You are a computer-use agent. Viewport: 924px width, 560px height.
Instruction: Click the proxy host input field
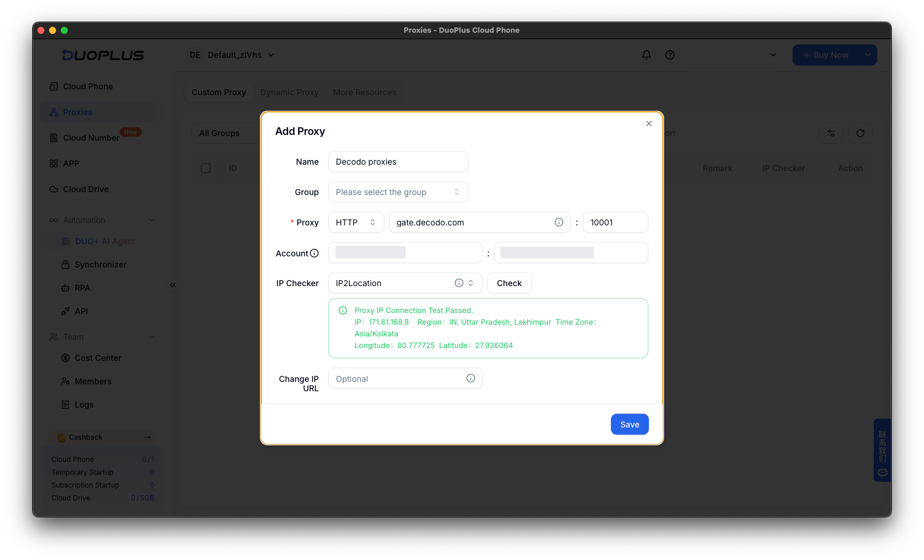click(x=480, y=222)
